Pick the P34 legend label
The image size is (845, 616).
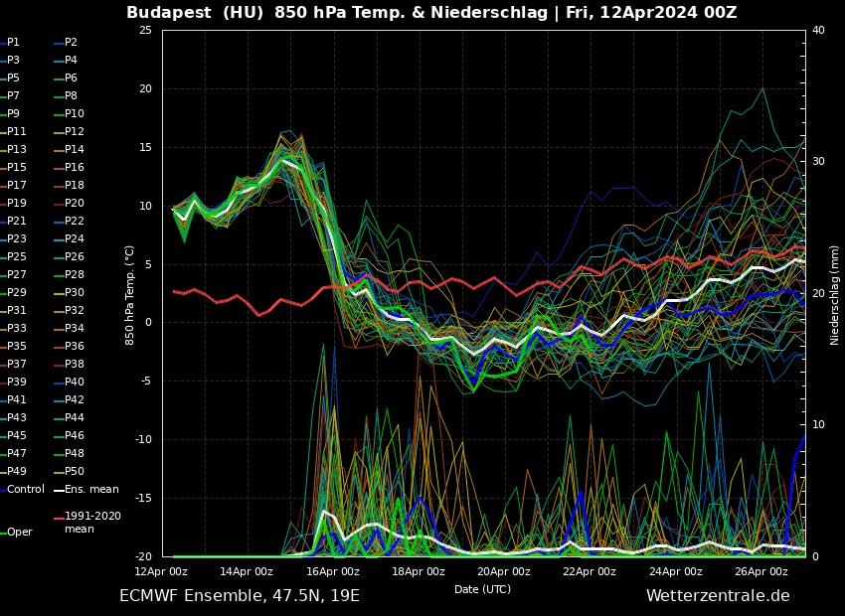75,329
